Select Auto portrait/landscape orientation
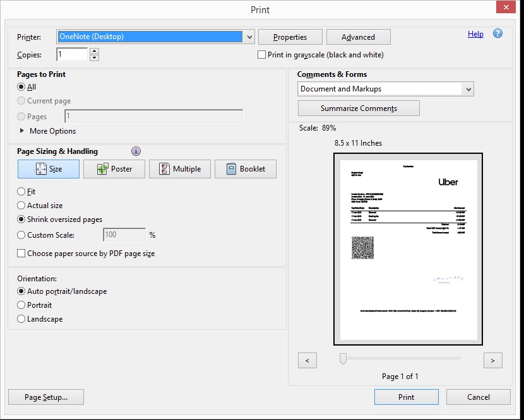Image resolution: width=524 pixels, height=420 pixels. pos(21,291)
